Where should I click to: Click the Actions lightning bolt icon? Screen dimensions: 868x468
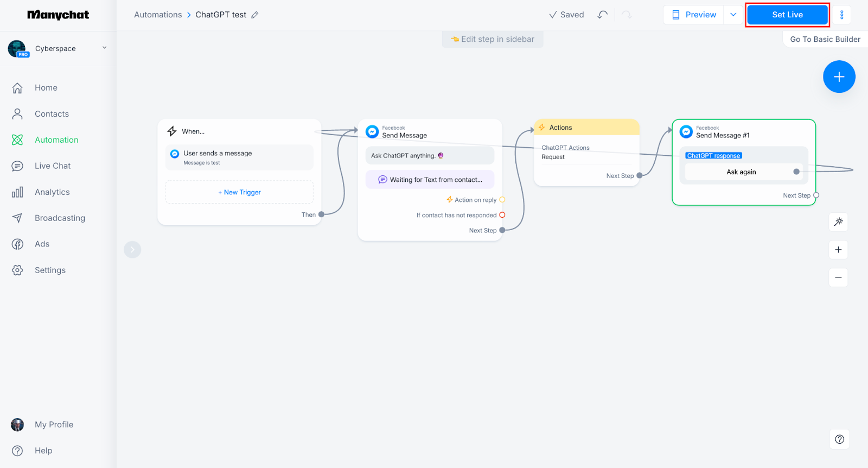(542, 127)
